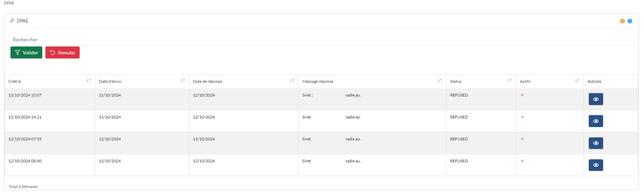Click the blue circle in panel header
This screenshot has height=192, width=644.
coord(630,21)
